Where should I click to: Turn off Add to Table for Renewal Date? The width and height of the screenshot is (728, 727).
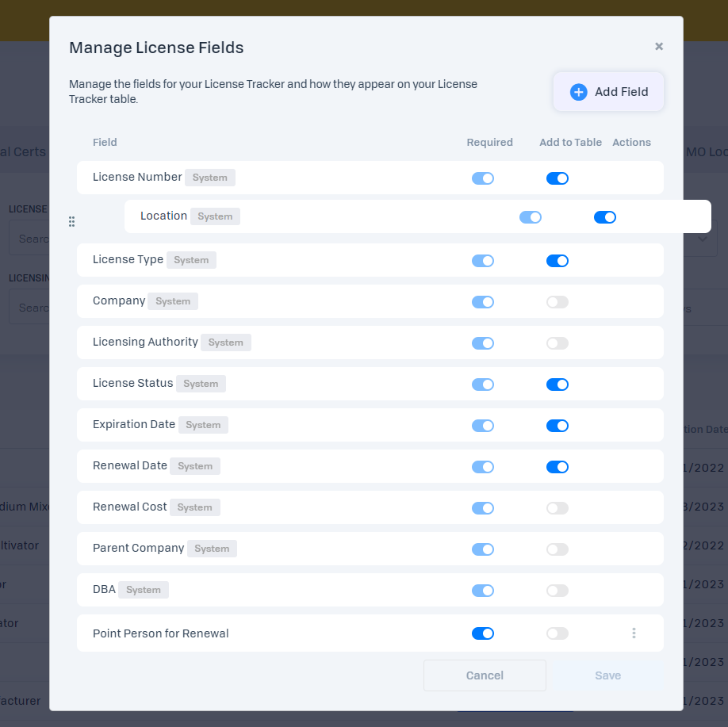[557, 467]
